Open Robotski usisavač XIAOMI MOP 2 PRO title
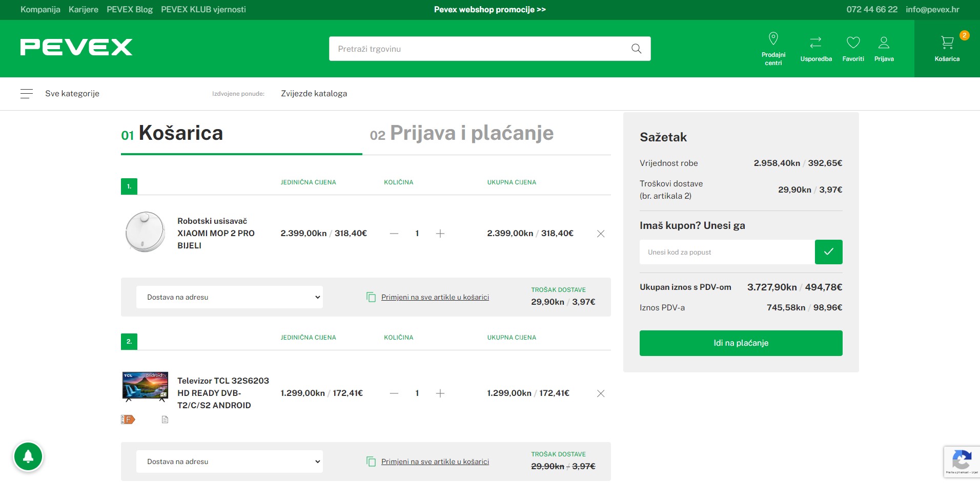 click(216, 233)
